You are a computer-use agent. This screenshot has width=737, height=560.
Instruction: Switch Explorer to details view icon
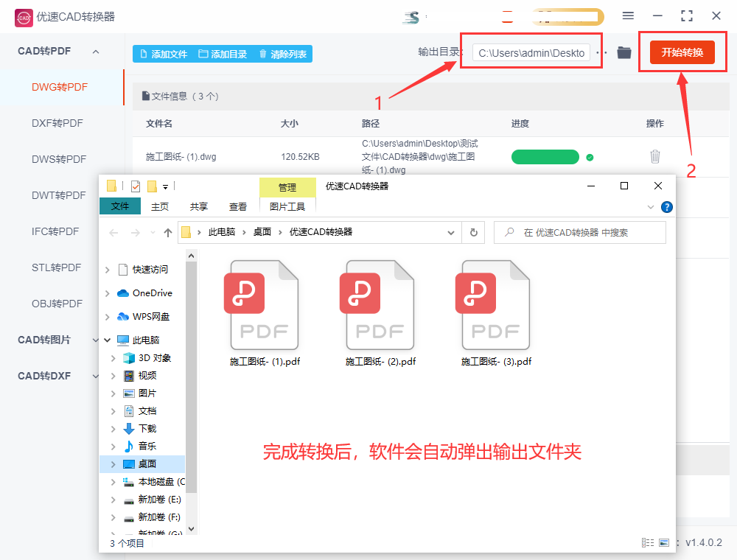pos(648,542)
